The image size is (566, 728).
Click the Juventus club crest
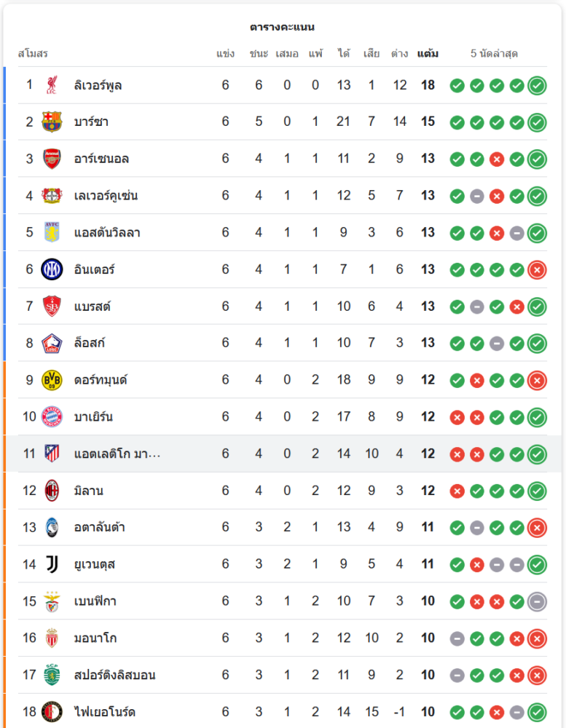pyautogui.click(x=52, y=564)
